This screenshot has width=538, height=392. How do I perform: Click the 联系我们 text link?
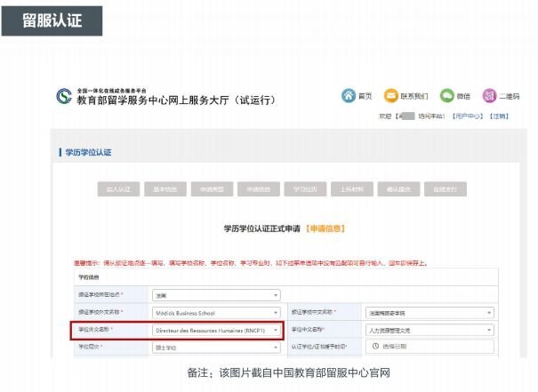coord(414,96)
